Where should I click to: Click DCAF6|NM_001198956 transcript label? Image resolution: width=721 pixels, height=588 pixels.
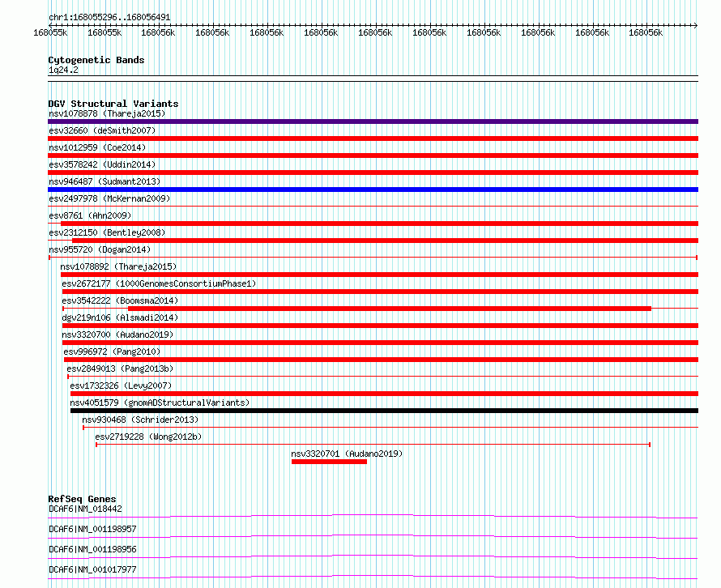[92, 549]
